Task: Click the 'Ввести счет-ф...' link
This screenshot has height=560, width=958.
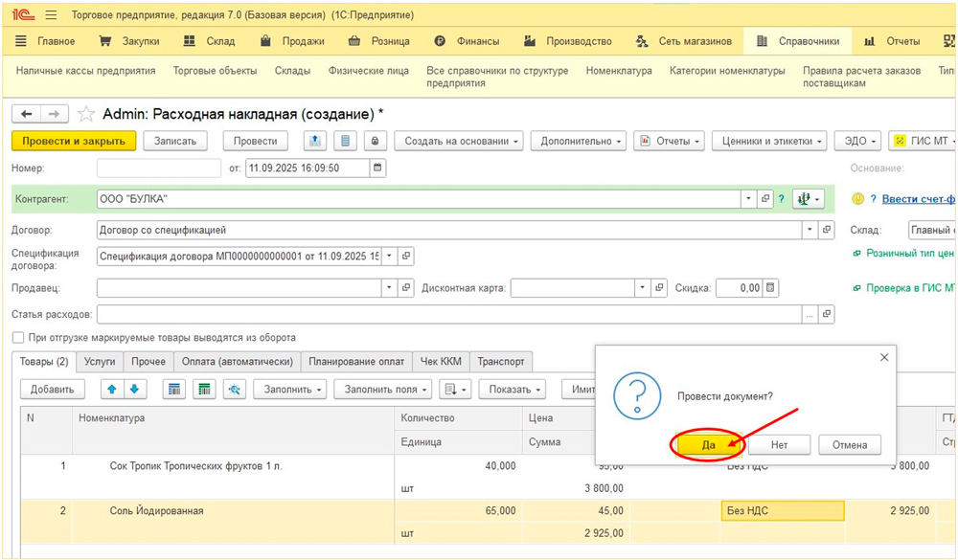Action: coord(918,198)
